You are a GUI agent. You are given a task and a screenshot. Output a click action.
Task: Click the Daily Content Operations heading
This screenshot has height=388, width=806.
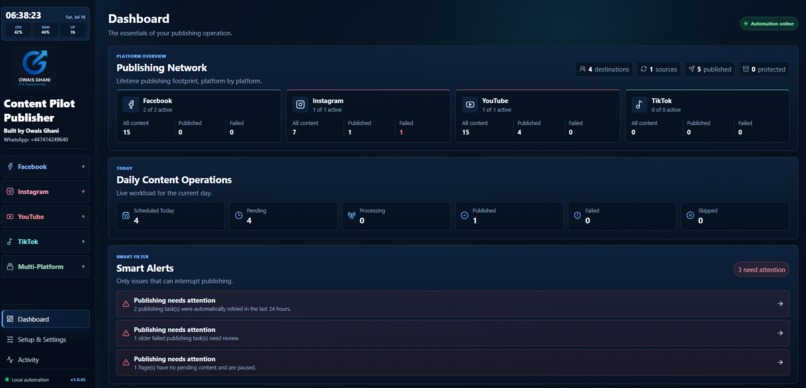click(x=174, y=180)
